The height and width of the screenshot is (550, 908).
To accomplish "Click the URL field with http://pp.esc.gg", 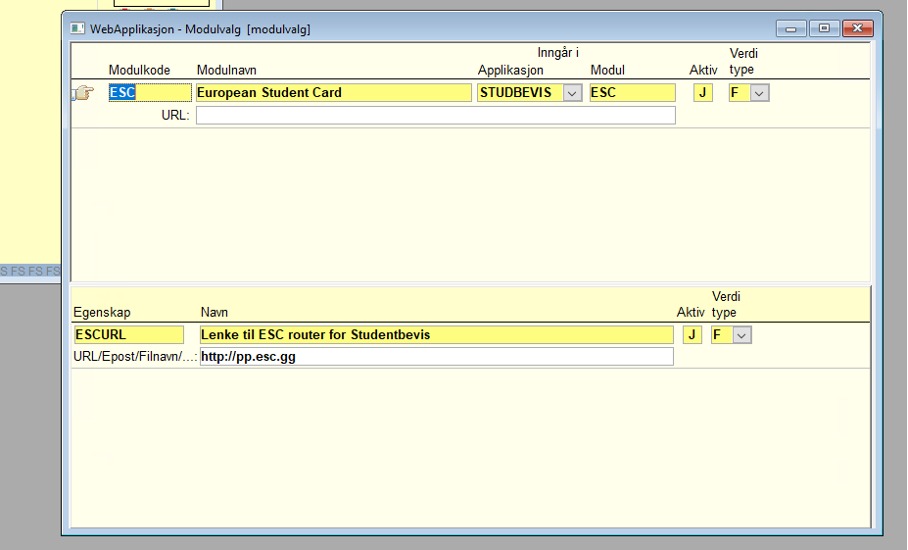I will tap(437, 357).
